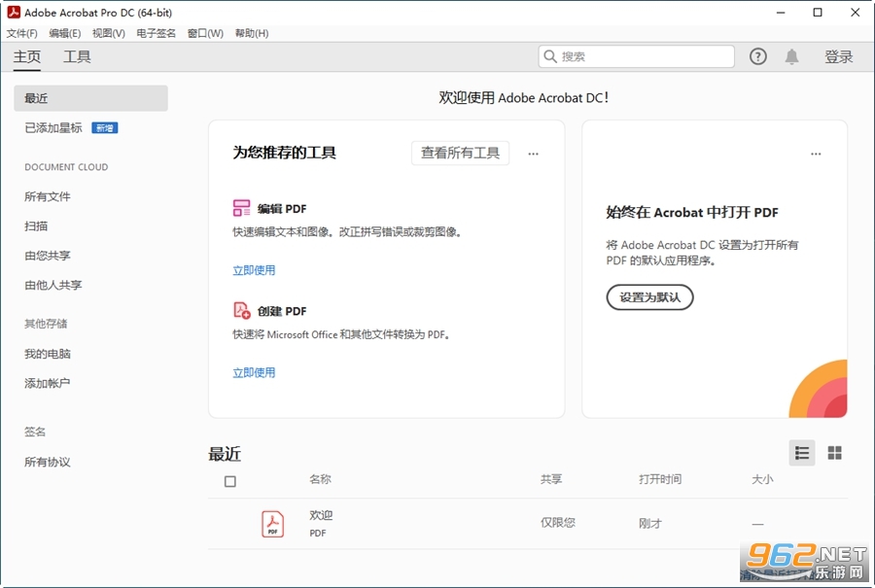
Task: Select 已添加星标 in the sidebar
Action: [x=53, y=127]
